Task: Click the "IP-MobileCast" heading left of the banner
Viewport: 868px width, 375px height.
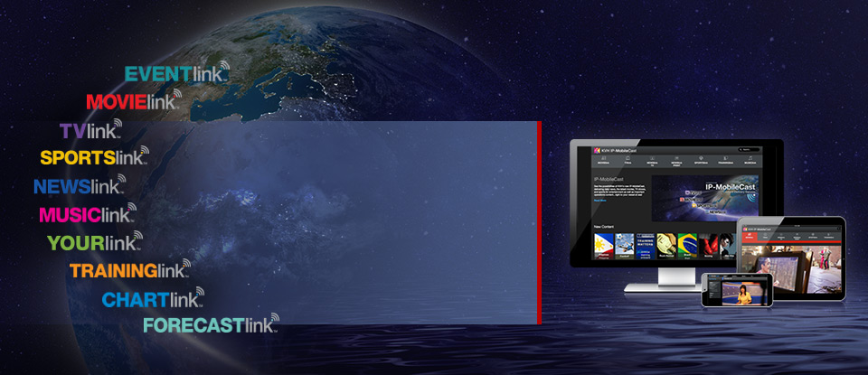Action: 609,179
